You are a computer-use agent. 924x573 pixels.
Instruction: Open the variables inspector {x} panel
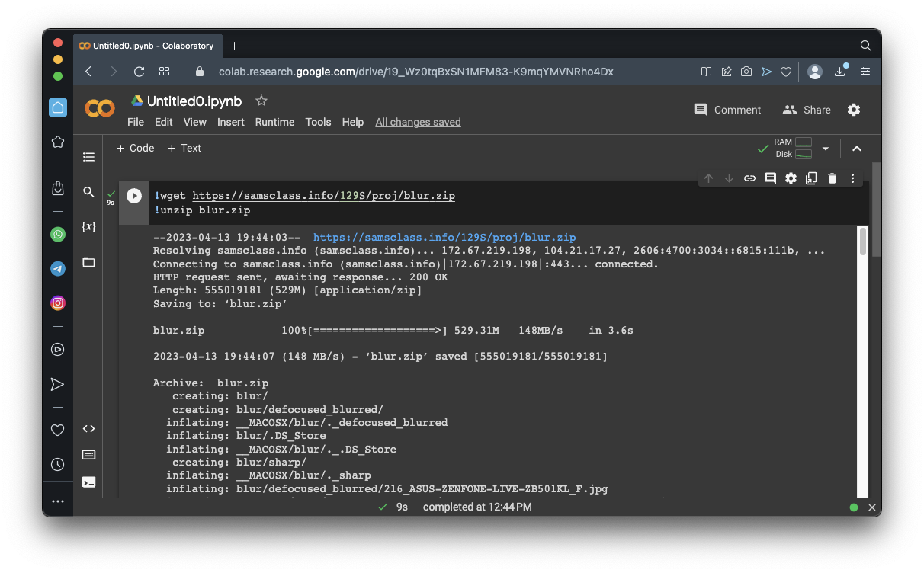click(88, 227)
